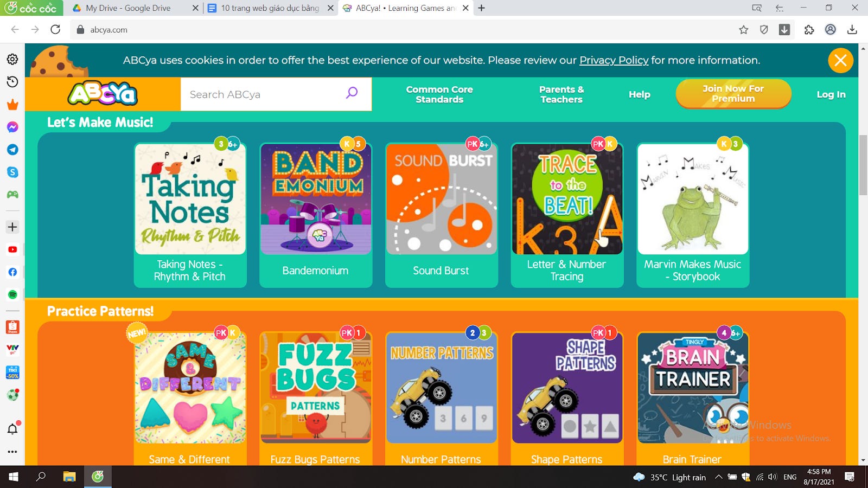The width and height of the screenshot is (868, 488).
Task: Open Telegram from the sidebar
Action: point(12,150)
